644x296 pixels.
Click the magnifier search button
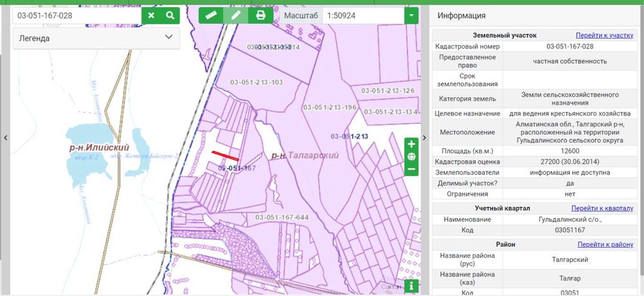coord(170,15)
